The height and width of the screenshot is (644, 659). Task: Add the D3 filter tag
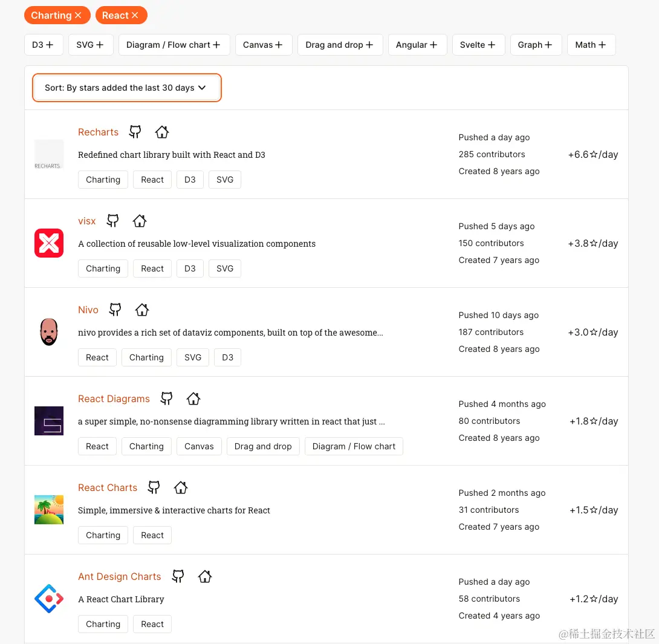coord(44,45)
